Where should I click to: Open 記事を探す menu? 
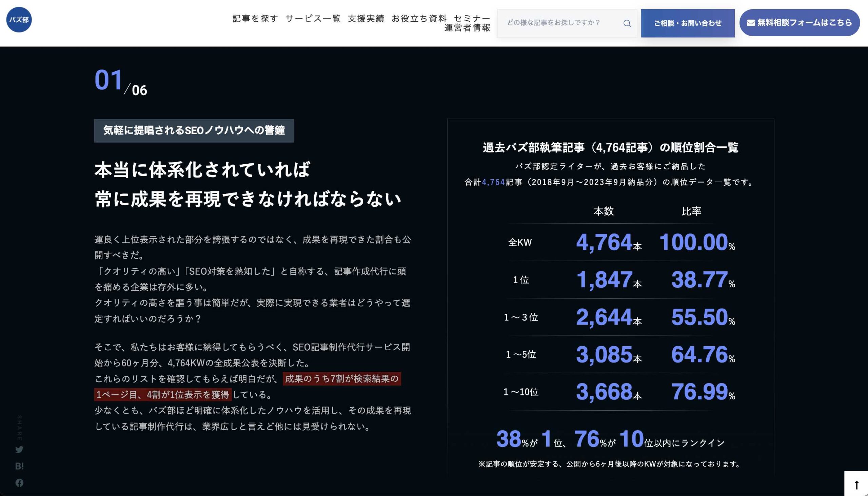coord(255,18)
